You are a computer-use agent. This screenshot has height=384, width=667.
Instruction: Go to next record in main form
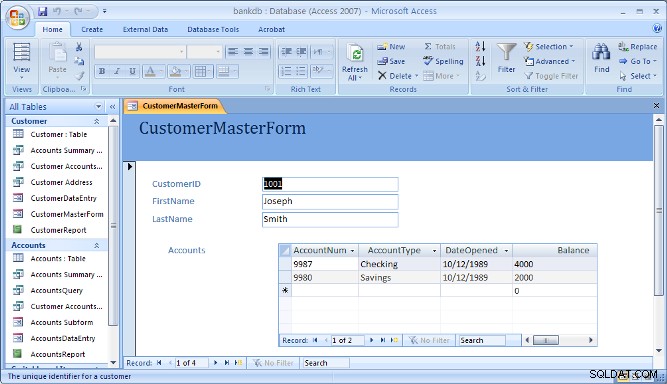click(x=215, y=363)
